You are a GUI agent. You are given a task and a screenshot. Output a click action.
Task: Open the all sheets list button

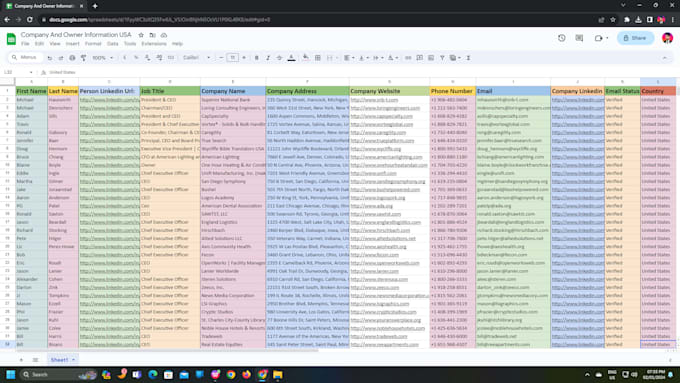[x=36, y=360]
